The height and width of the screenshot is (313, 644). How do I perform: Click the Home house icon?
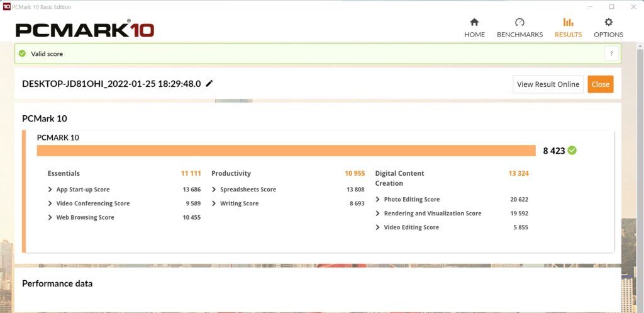[x=474, y=22]
